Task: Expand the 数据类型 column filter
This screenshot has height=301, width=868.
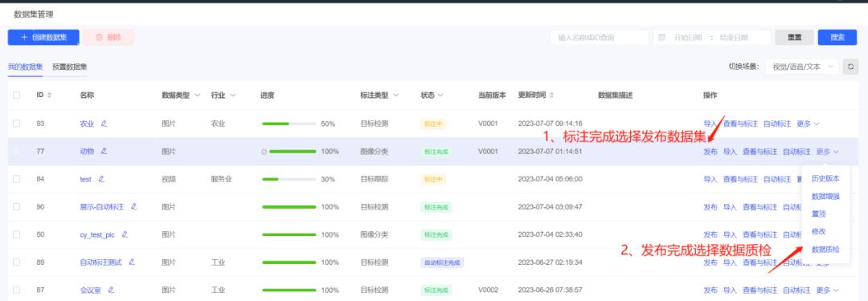Action: 197,96
